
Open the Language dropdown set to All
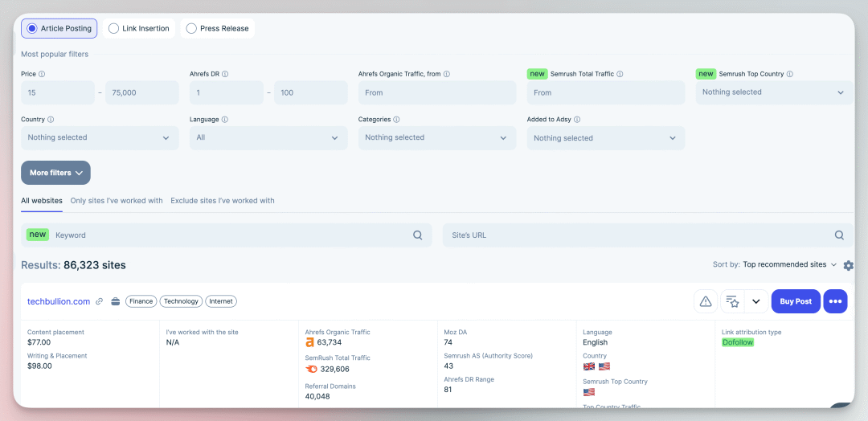click(268, 137)
